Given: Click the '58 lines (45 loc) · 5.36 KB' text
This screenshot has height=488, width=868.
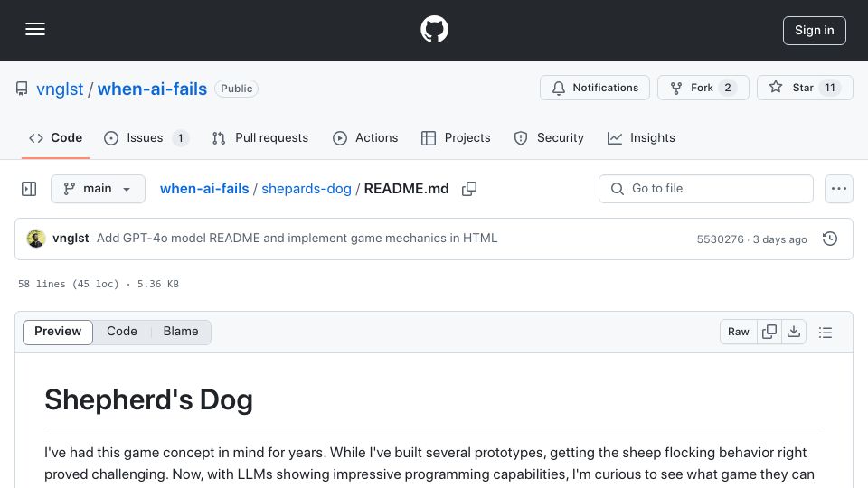Looking at the screenshot, I should (98, 284).
